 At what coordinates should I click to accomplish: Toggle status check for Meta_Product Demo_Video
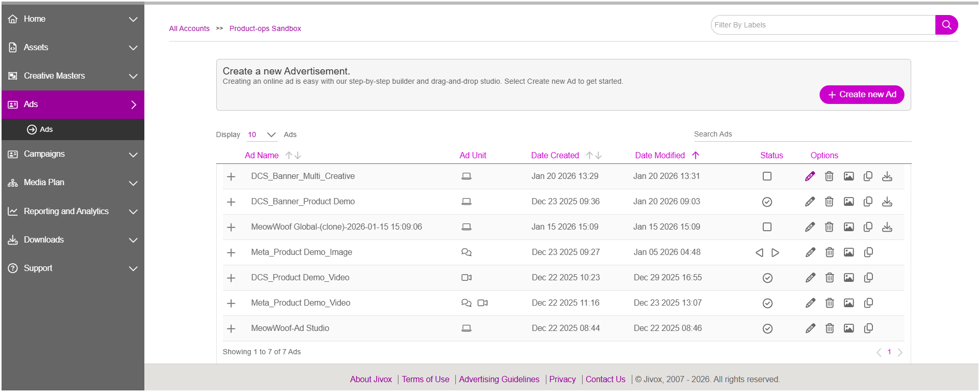coord(767,303)
